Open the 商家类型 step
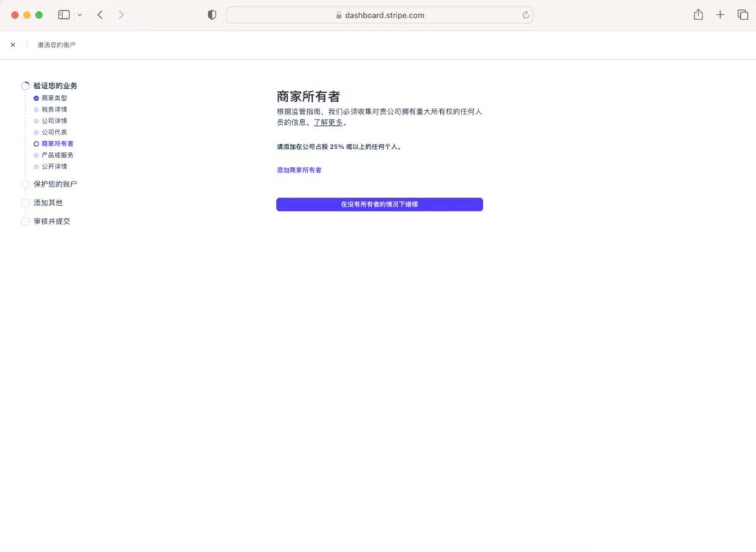This screenshot has width=756, height=552. 54,98
